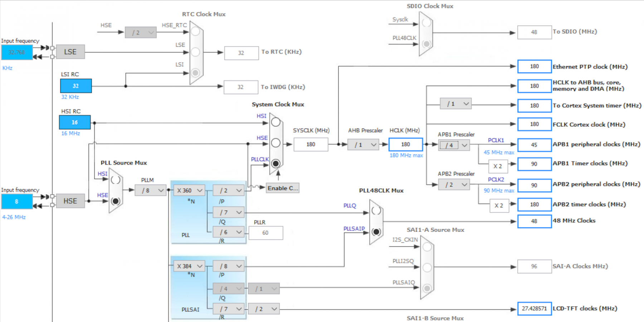Expand the PLLM /8 divider dropdown
The image size is (644, 322).
pos(150,190)
